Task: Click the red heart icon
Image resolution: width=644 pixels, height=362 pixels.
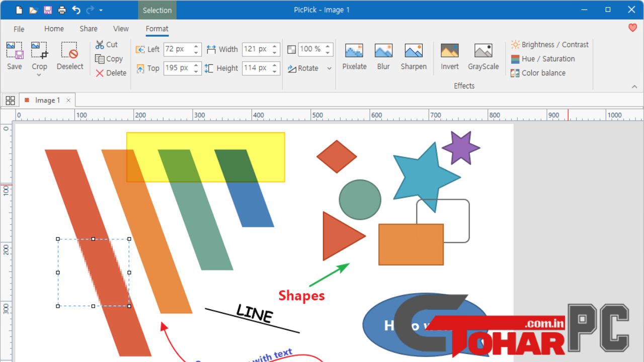Action: 632,28
